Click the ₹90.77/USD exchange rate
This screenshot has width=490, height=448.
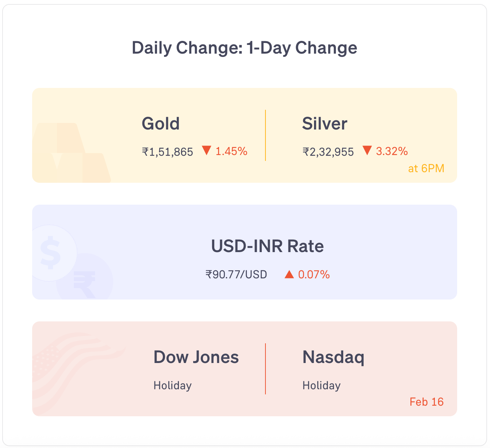click(236, 274)
